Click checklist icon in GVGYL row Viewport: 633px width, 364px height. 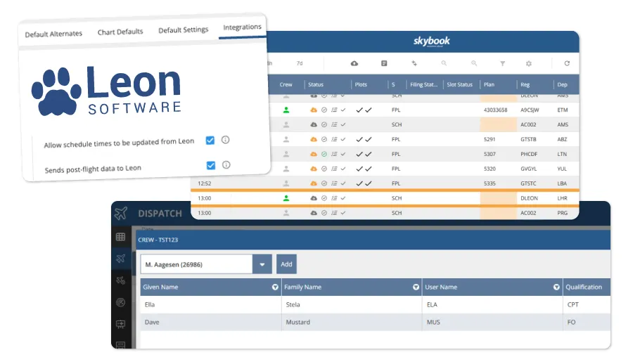pos(334,169)
